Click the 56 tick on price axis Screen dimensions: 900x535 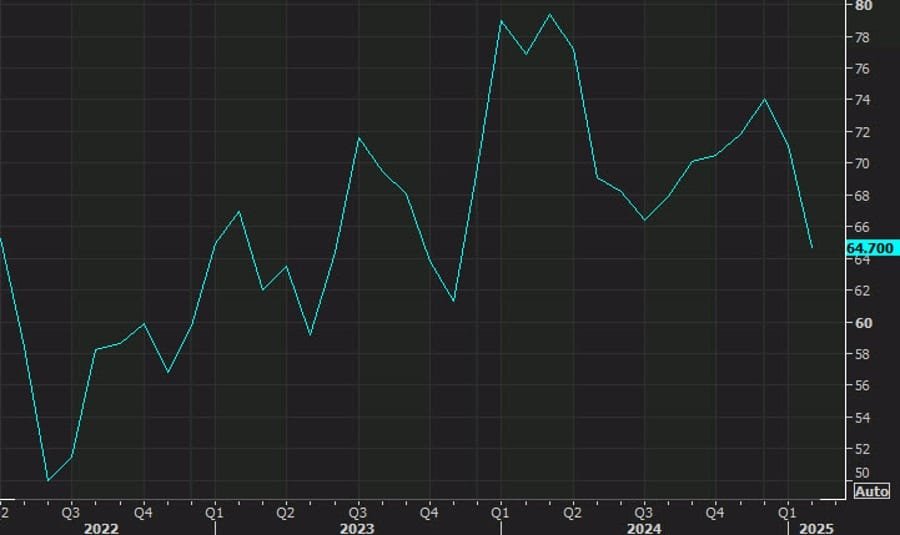pyautogui.click(x=863, y=386)
